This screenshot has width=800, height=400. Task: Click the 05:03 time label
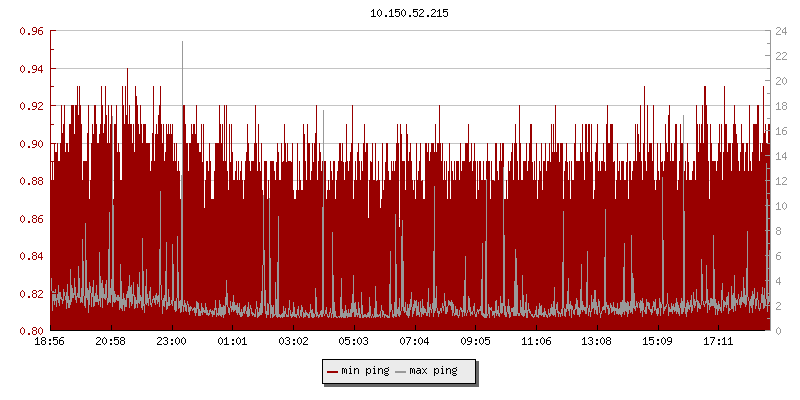coord(354,342)
